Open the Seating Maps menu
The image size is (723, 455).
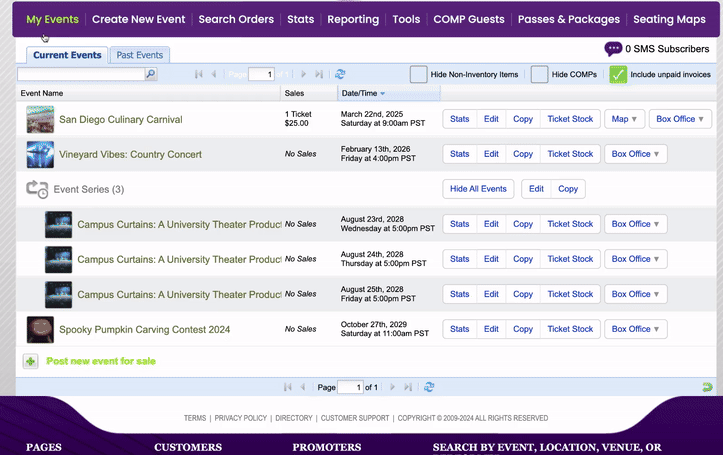(671, 19)
